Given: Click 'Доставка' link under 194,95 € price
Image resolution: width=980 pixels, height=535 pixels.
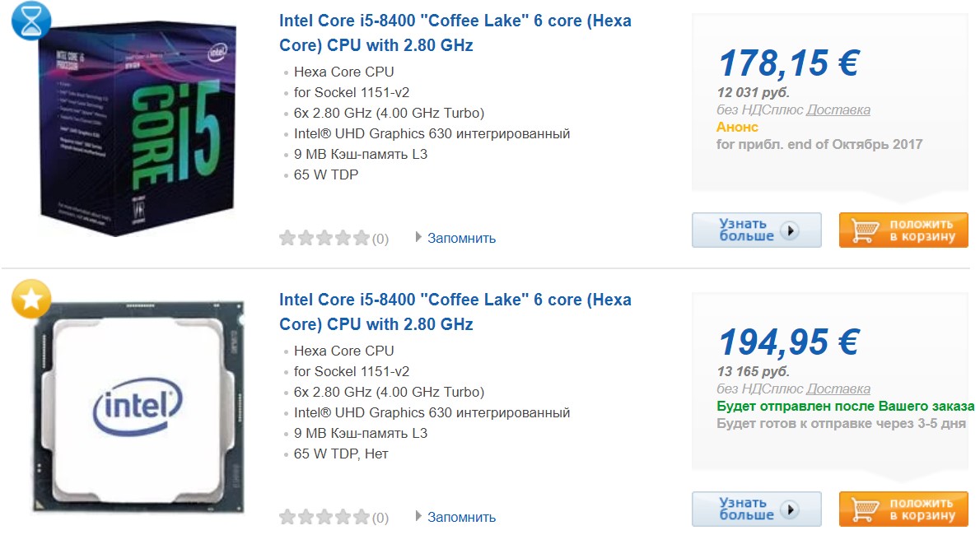Looking at the screenshot, I should click(x=838, y=388).
